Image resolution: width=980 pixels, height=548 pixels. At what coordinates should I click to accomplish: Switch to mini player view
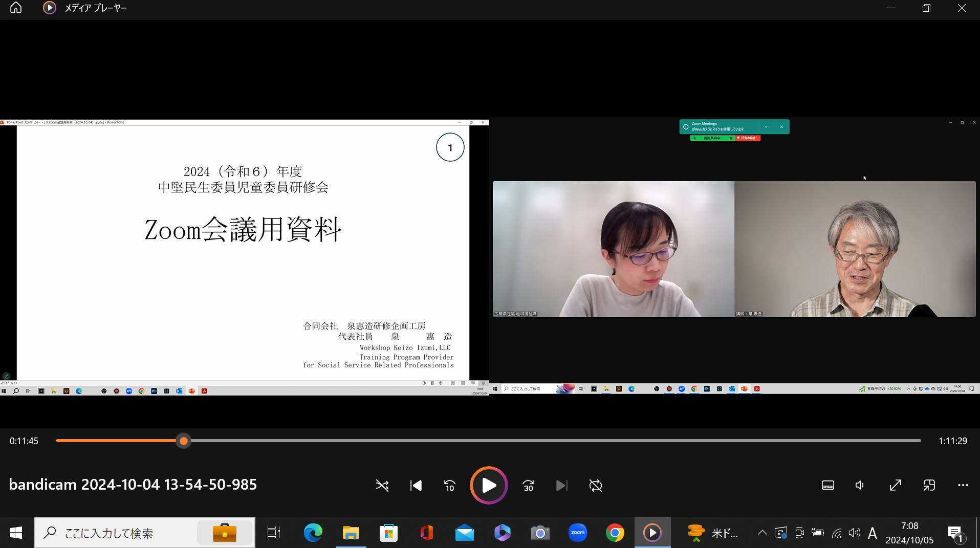click(x=929, y=485)
